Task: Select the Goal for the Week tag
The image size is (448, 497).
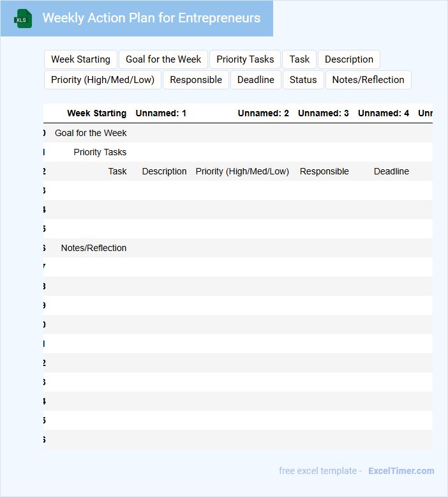Action: [163, 59]
